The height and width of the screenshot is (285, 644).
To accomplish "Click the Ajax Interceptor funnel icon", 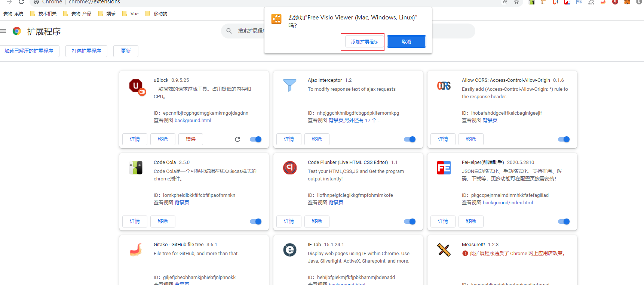I will [290, 86].
